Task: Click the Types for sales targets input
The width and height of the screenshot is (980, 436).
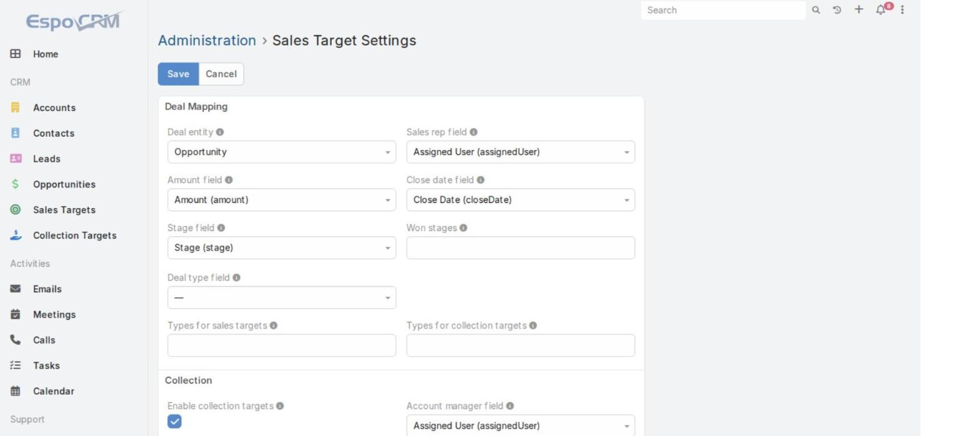Action: click(282, 345)
